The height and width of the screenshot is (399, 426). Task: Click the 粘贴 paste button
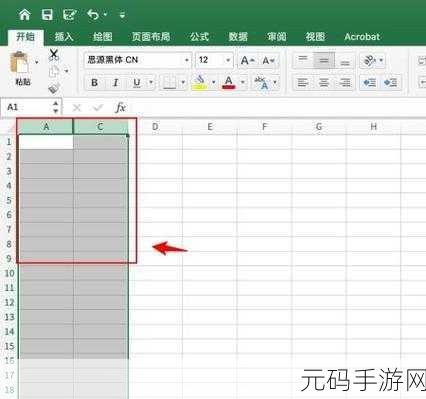point(22,68)
